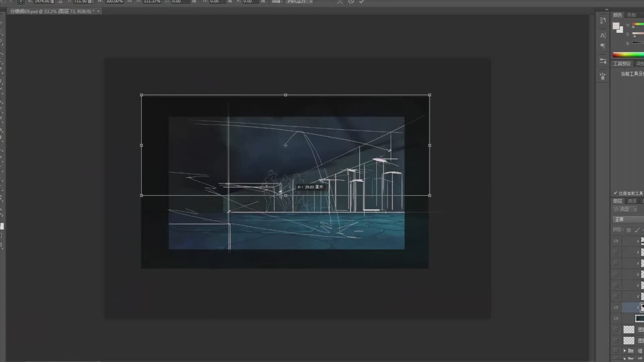Screen dimensions: 644x362
Task: Click the top-left transform handle
Action: click(141, 95)
